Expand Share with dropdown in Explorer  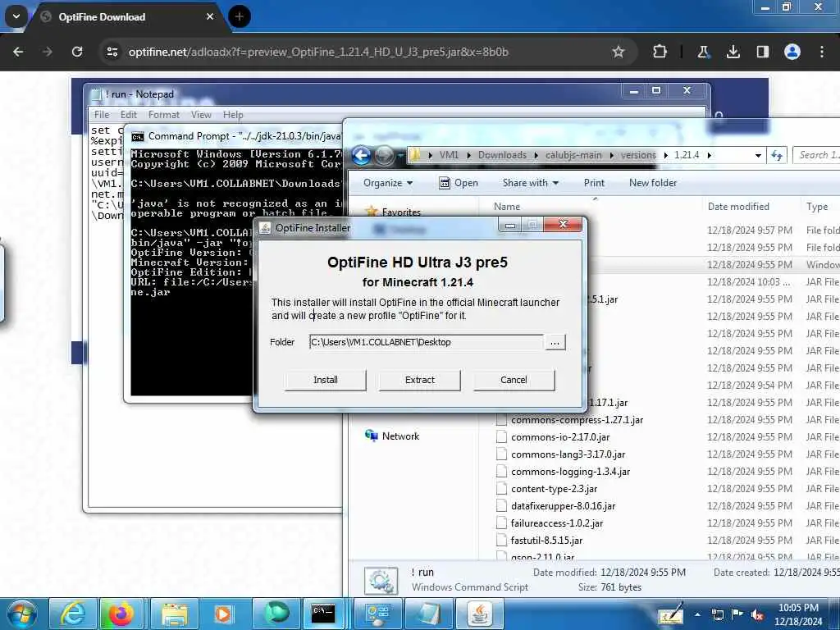point(531,183)
